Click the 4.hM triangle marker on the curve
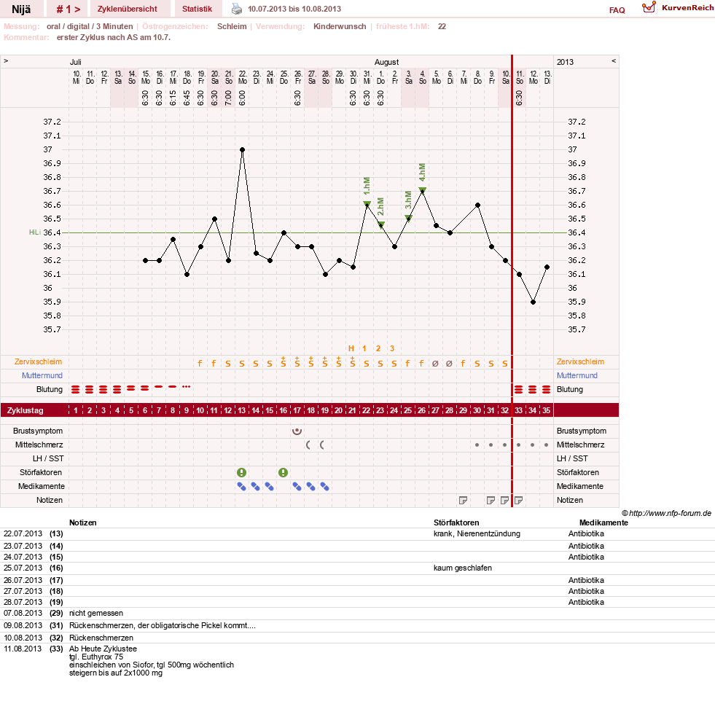Image resolution: width=715 pixels, height=728 pixels. [x=423, y=190]
